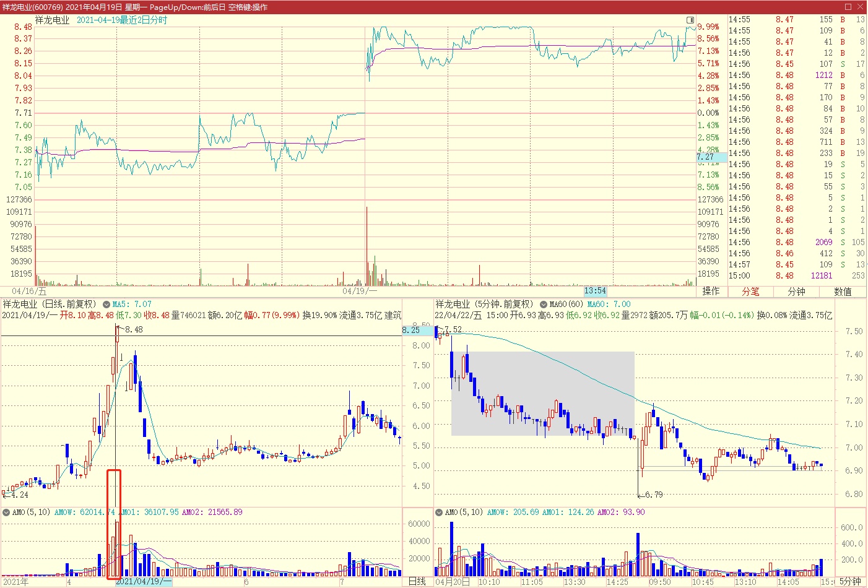Image resolution: width=868 pixels, height=588 pixels.
Task: Click the 7.27 price cursor tag
Action: (x=711, y=157)
